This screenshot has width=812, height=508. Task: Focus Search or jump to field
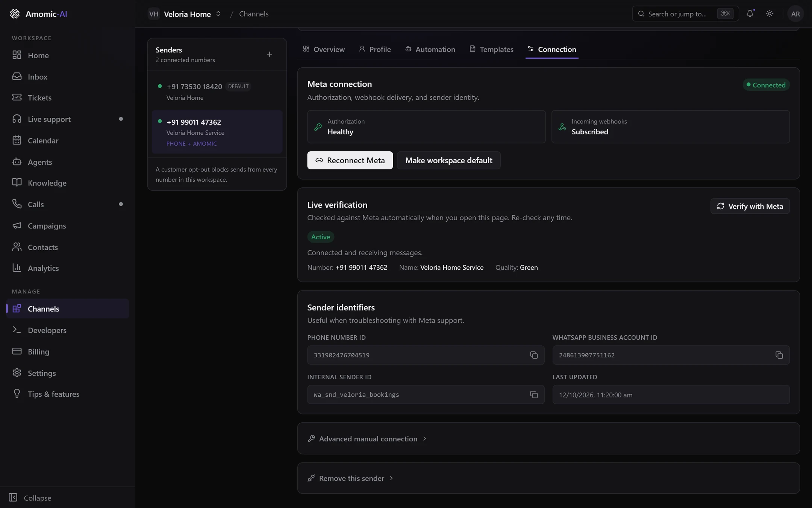[685, 14]
